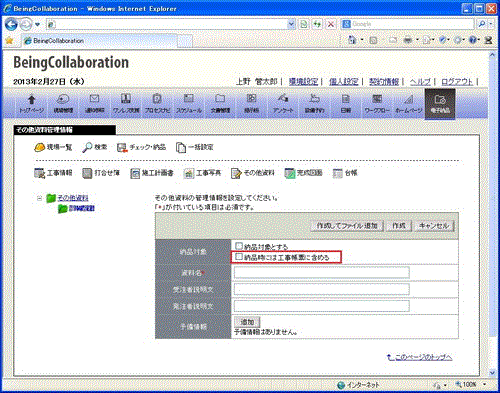Switch to 工事写真 section
Image resolution: width=500 pixels, height=393 pixels.
(x=202, y=173)
